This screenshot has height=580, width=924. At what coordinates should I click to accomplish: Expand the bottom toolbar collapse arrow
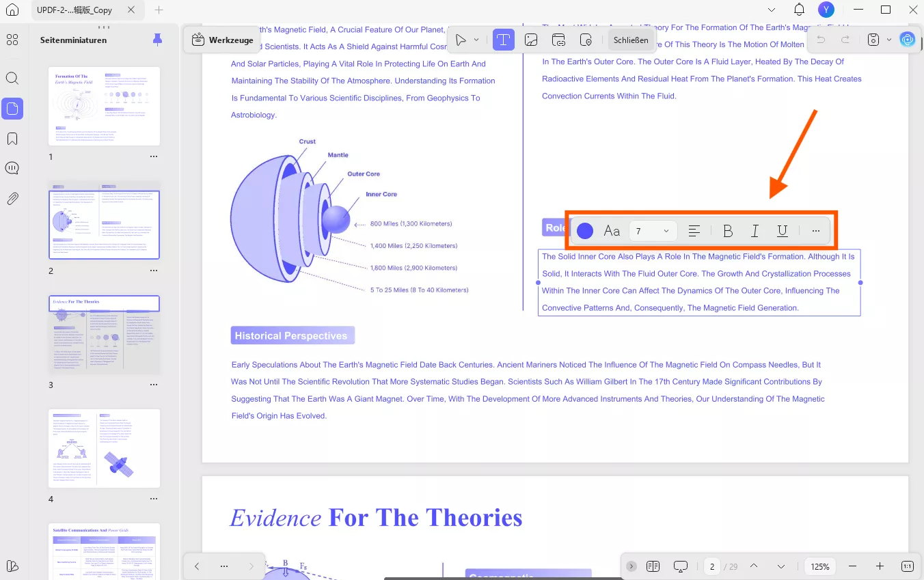point(631,566)
